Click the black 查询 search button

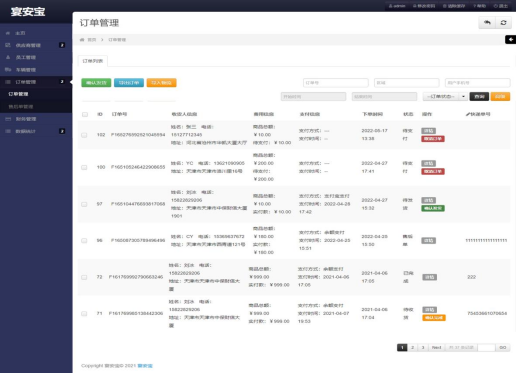479,96
